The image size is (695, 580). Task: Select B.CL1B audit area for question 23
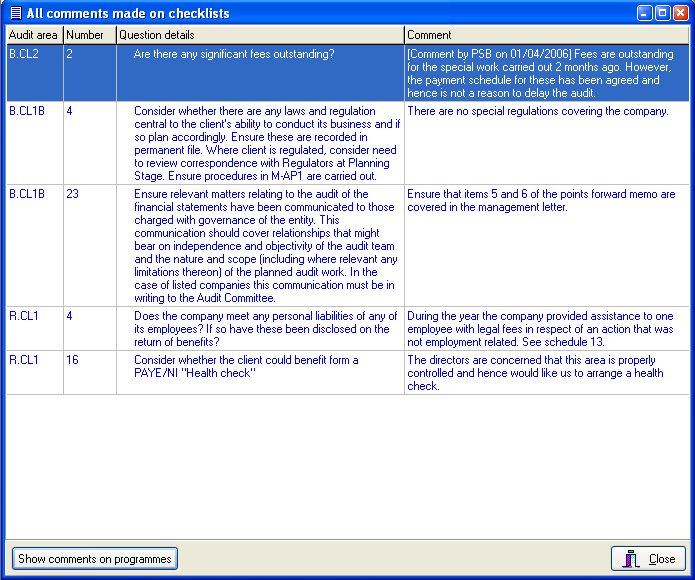click(35, 245)
